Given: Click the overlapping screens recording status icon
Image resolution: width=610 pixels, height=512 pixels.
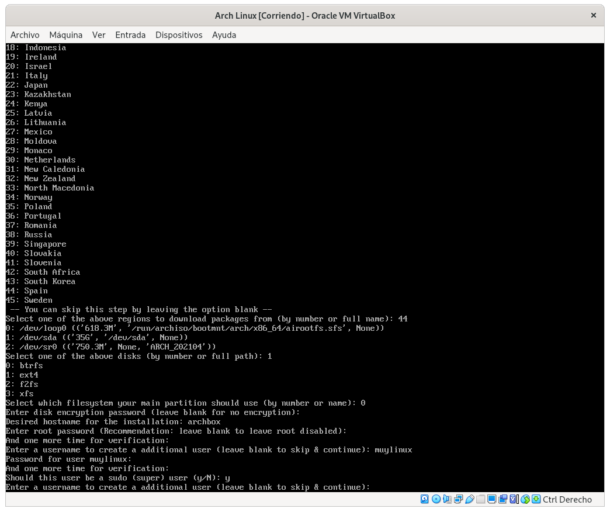Looking at the screenshot, I should [503, 499].
